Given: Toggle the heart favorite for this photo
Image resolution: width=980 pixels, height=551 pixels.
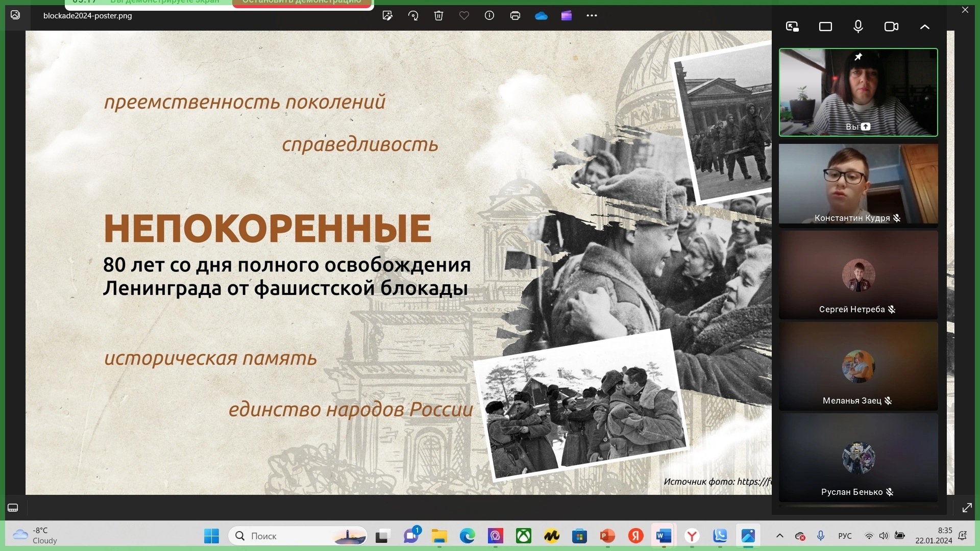Looking at the screenshot, I should [x=464, y=16].
